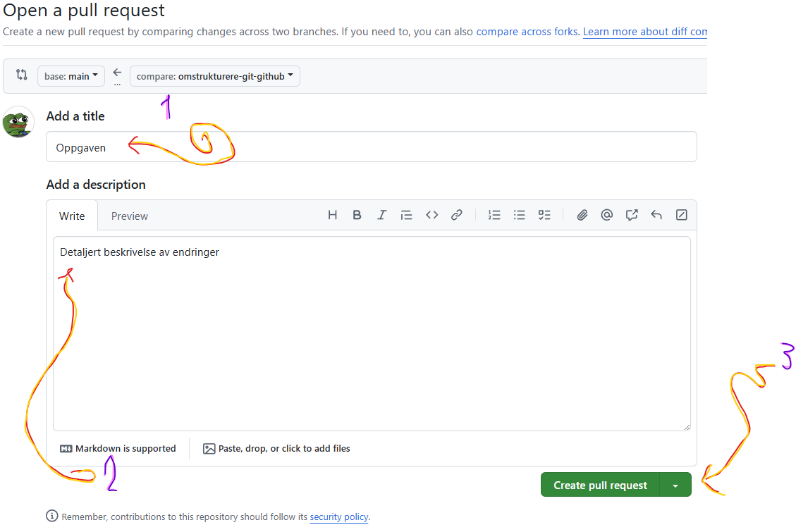Insert a quote block
The image size is (796, 532).
coord(406,216)
